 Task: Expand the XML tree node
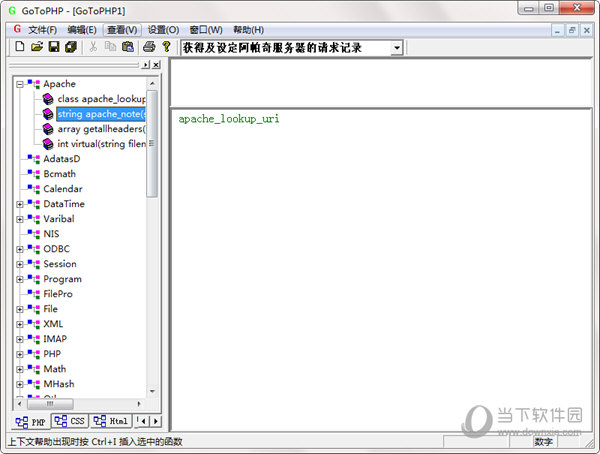pos(20,325)
